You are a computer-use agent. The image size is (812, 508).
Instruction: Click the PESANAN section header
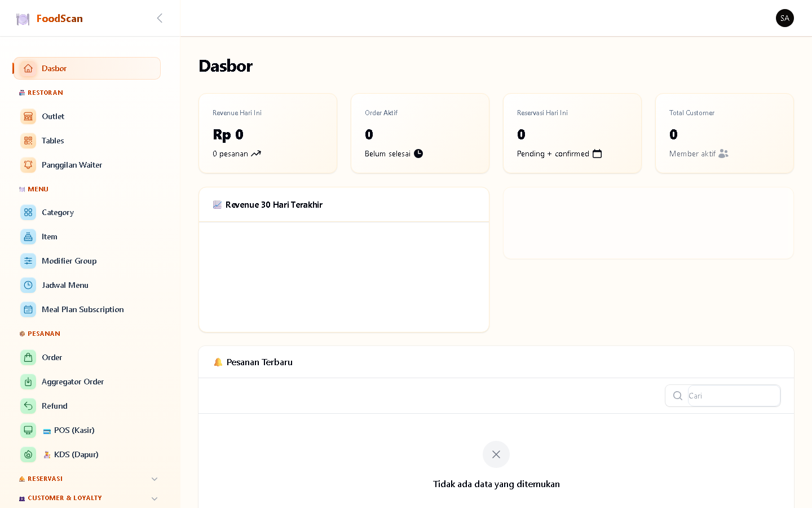click(39, 334)
